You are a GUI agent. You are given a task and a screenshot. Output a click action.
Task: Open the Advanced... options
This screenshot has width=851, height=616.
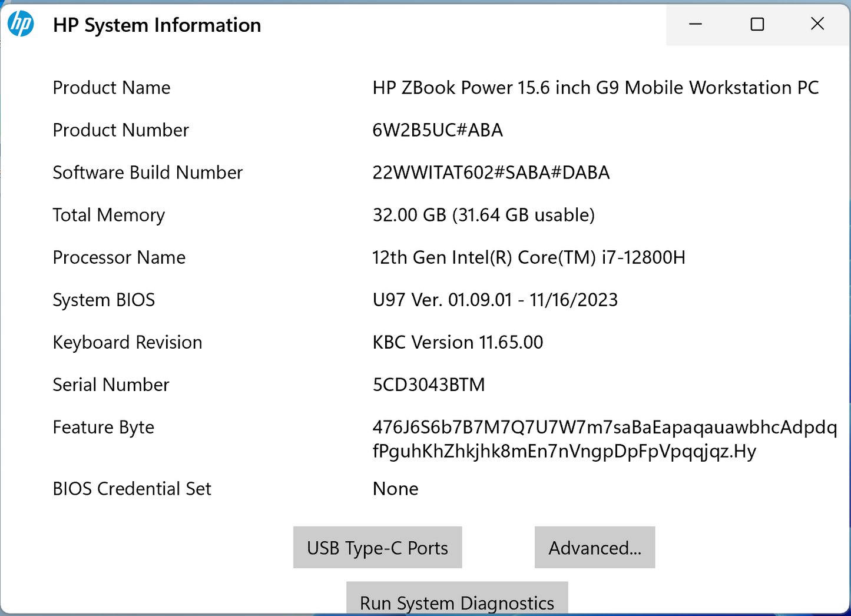tap(595, 548)
